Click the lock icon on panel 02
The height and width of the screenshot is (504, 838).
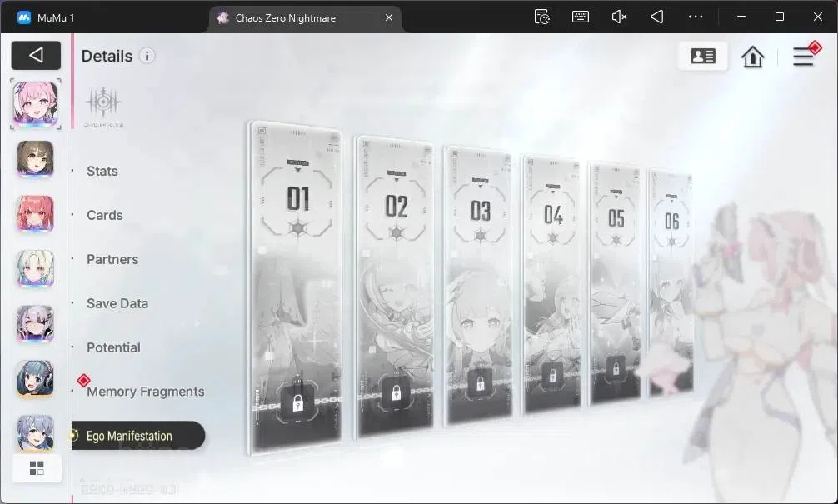pos(396,394)
